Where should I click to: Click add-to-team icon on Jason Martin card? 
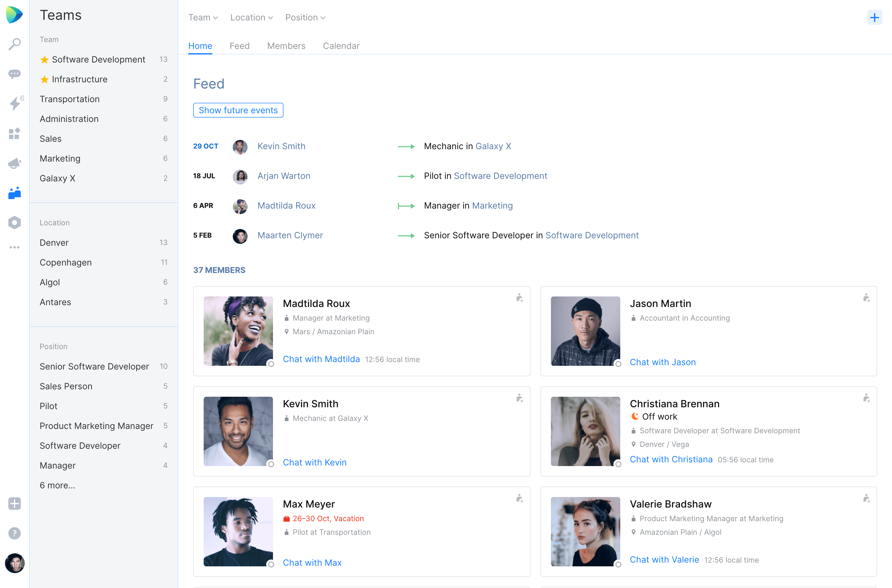click(866, 298)
